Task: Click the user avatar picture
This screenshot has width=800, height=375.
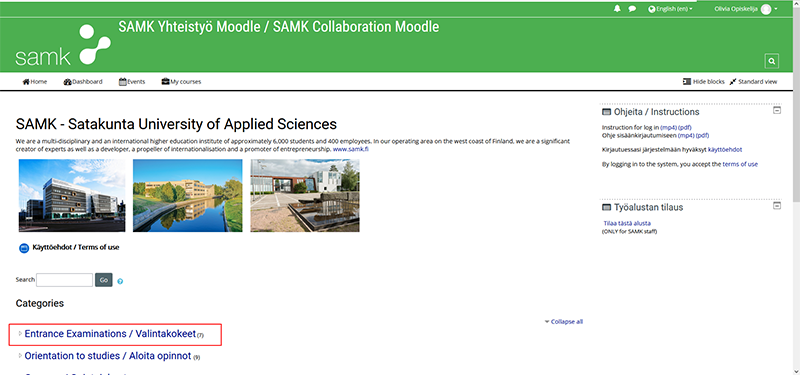Action: 766,9
